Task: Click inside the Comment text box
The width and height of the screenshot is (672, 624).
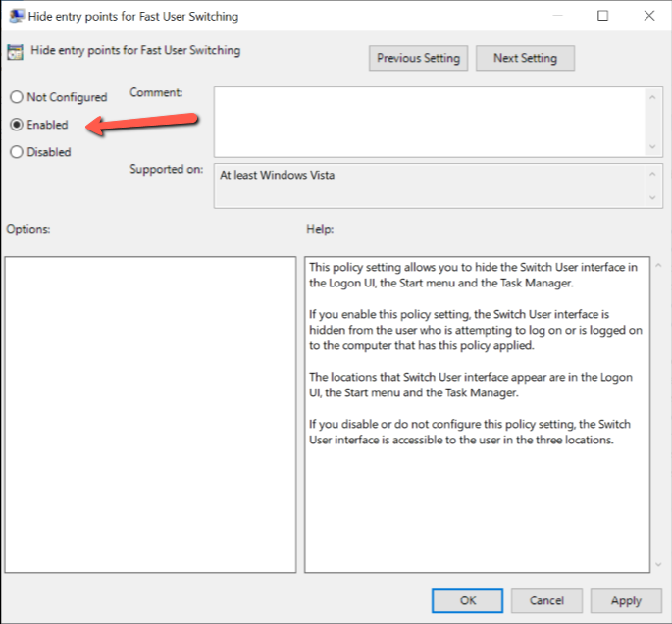Action: (430, 122)
